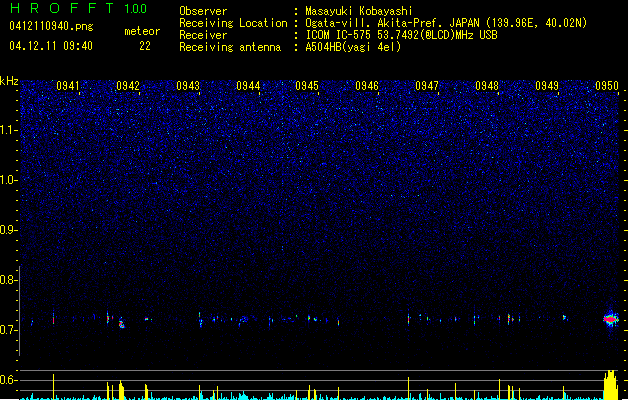The width and height of the screenshot is (629, 400).
Task: Click the 'Observer' field label
Action: pos(203,11)
